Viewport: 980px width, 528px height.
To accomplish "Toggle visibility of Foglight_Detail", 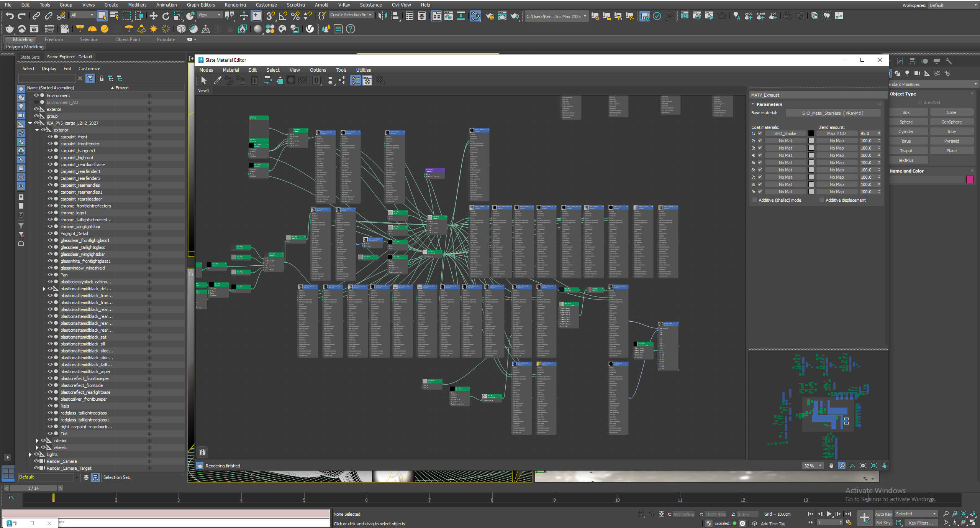I will click(50, 234).
